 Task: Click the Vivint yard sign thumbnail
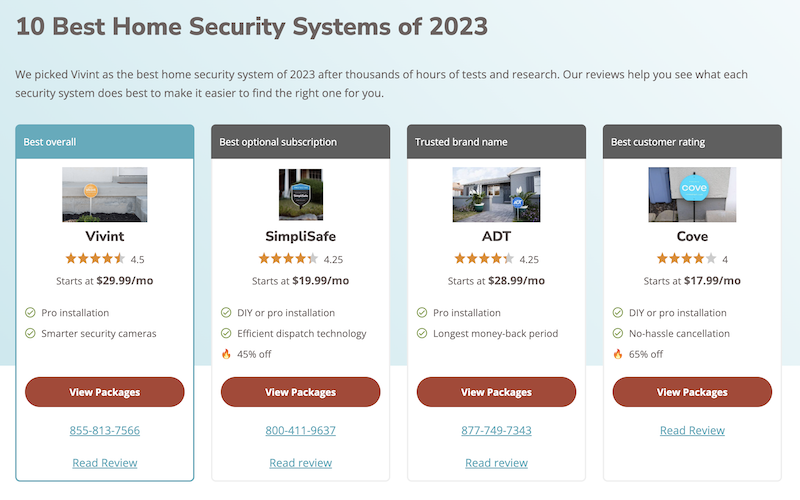click(x=104, y=194)
